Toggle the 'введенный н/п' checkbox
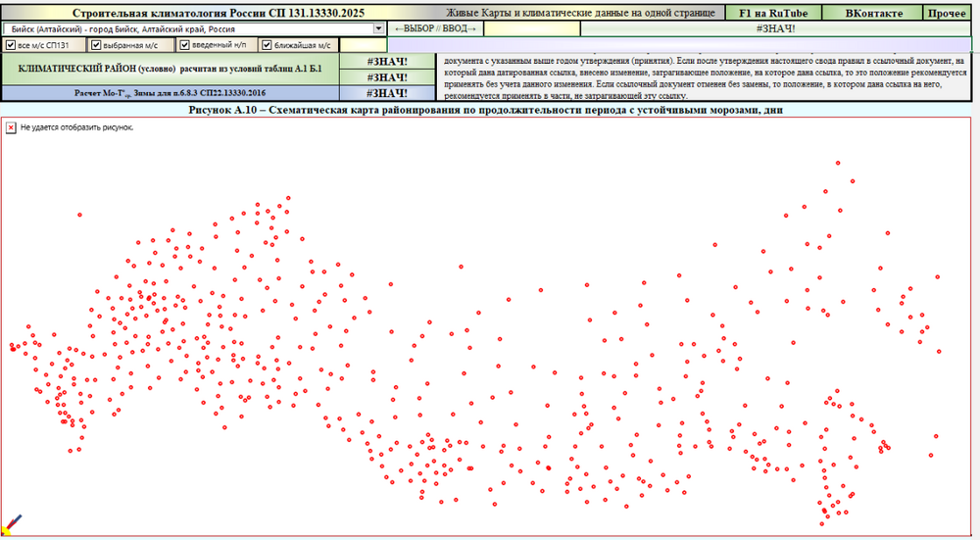The width and height of the screenshot is (980, 540). [184, 45]
